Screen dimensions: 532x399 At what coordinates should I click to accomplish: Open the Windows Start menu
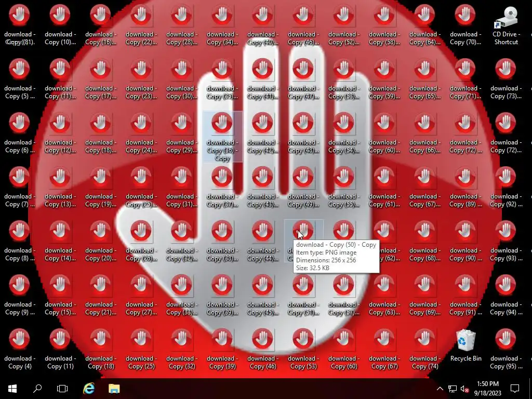pyautogui.click(x=12, y=389)
